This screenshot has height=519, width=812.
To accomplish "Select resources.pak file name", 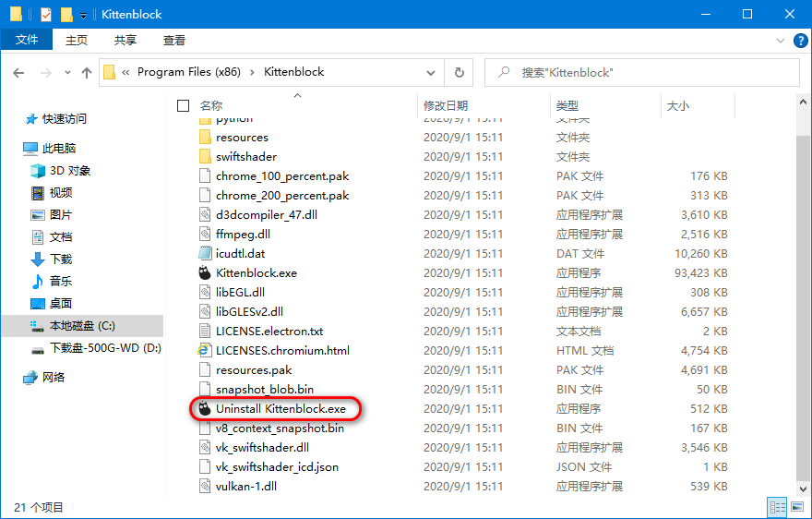I will [254, 370].
